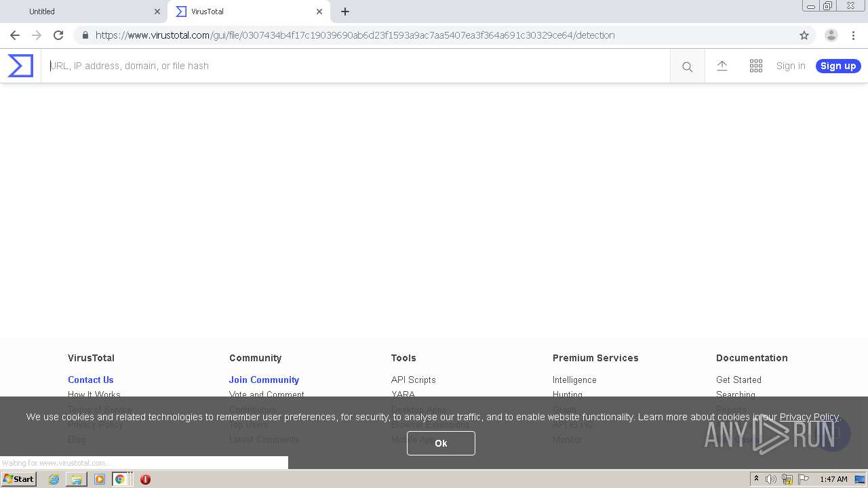This screenshot has width=868, height=488.
Task: Click the network tray icon
Action: click(787, 479)
